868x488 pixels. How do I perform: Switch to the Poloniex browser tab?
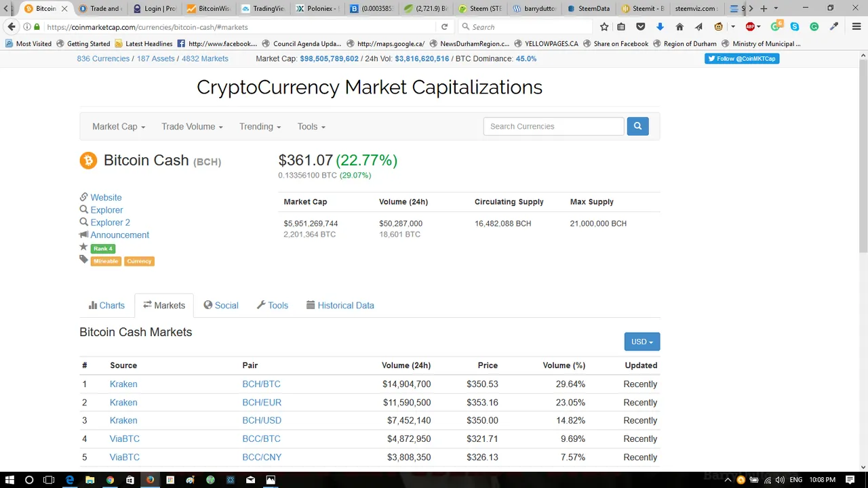click(317, 9)
